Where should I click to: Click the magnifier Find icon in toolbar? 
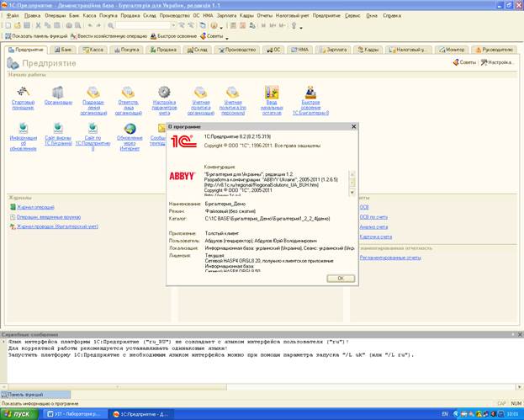[111, 25]
